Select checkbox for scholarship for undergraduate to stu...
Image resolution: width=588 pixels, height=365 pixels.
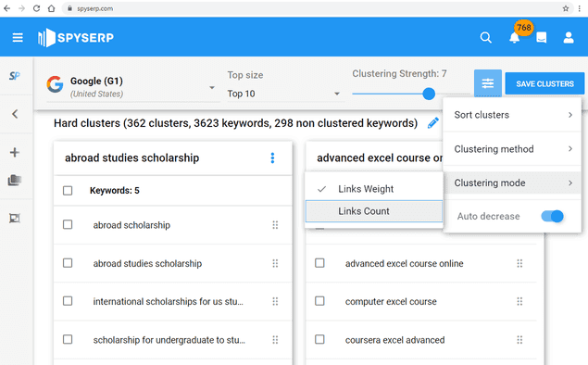point(68,339)
